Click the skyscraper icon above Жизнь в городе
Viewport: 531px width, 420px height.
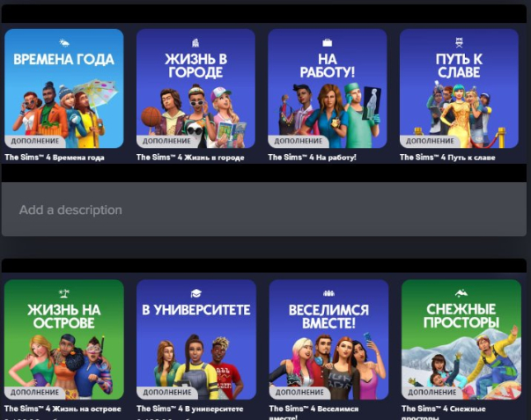click(195, 42)
